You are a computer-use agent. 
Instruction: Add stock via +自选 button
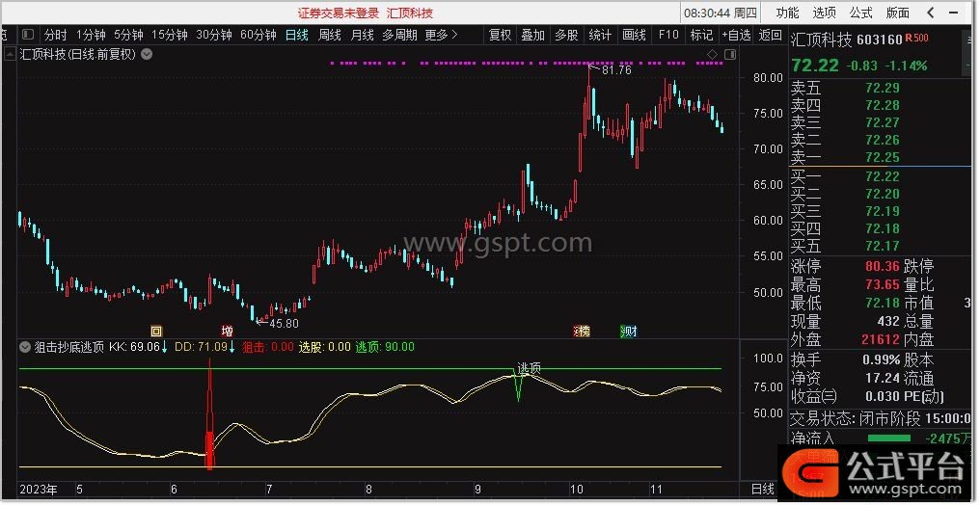pyautogui.click(x=736, y=35)
